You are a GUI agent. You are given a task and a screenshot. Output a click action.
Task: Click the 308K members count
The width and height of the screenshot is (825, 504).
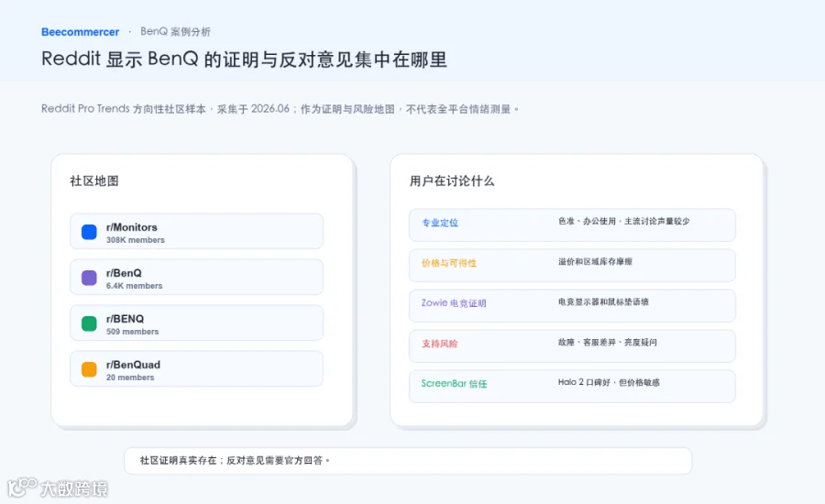tap(136, 240)
